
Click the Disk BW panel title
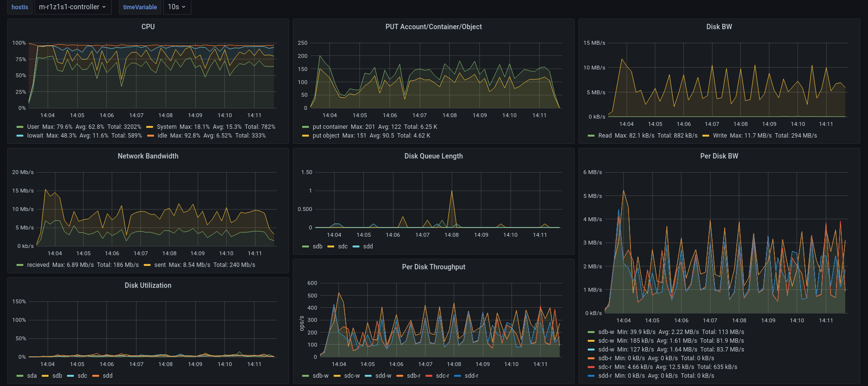click(x=719, y=27)
